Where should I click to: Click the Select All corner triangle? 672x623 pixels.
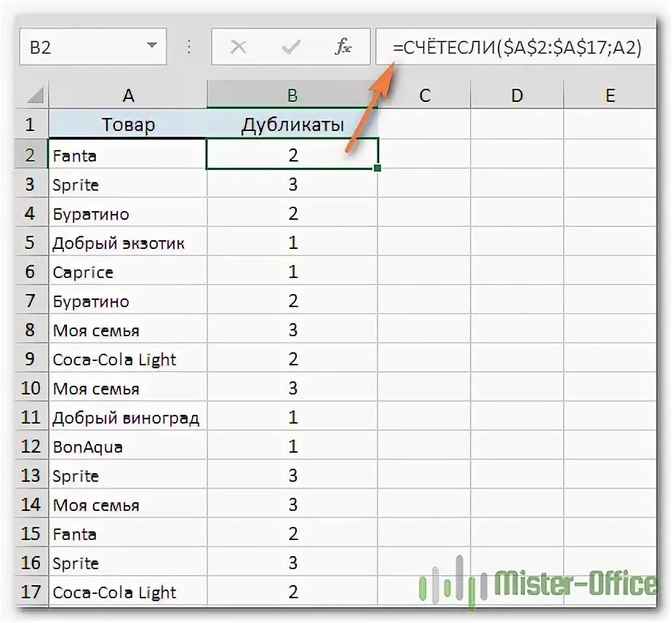click(33, 95)
